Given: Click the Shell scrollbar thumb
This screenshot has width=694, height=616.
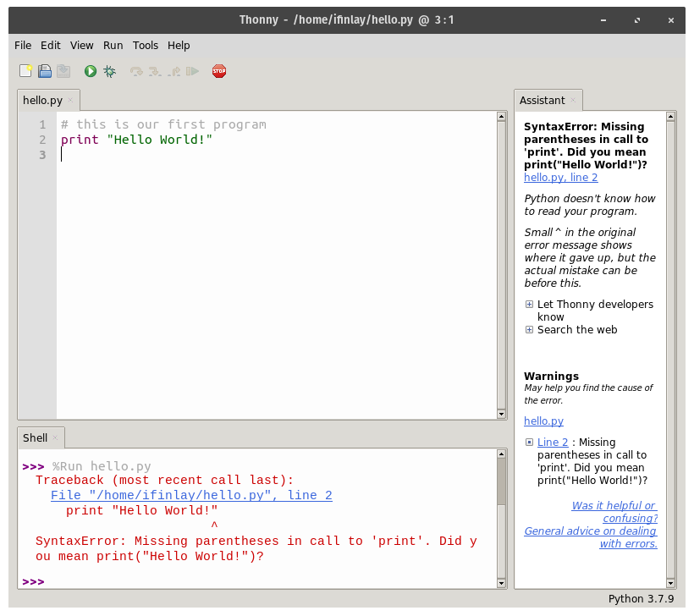Looking at the screenshot, I should coord(501,481).
